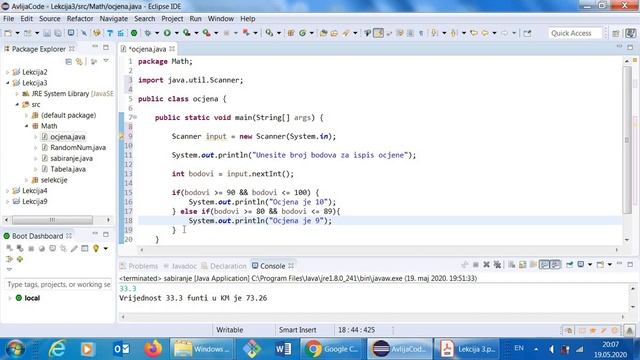640x360 pixels.
Task: Toggle Scroll Lock in Console toolbar
Action: point(522,265)
